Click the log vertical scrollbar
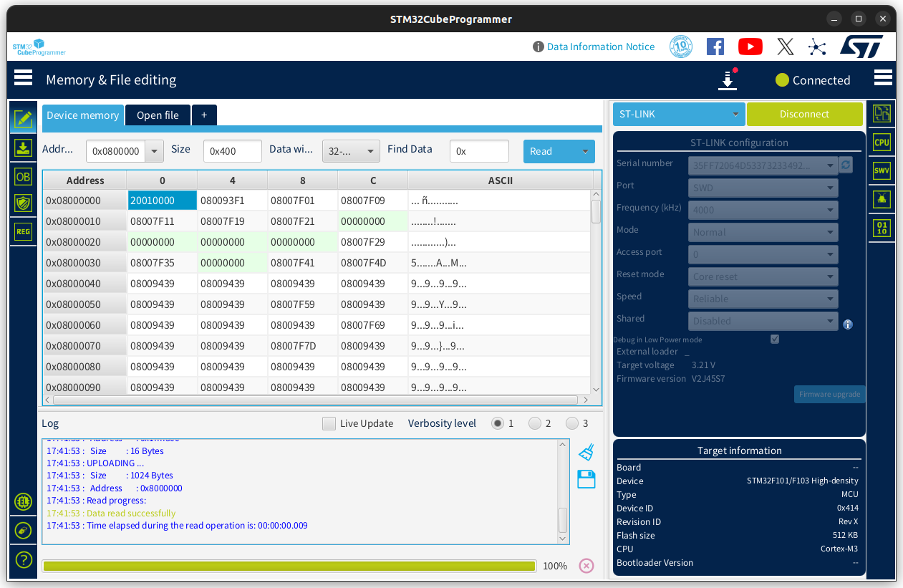 click(563, 491)
